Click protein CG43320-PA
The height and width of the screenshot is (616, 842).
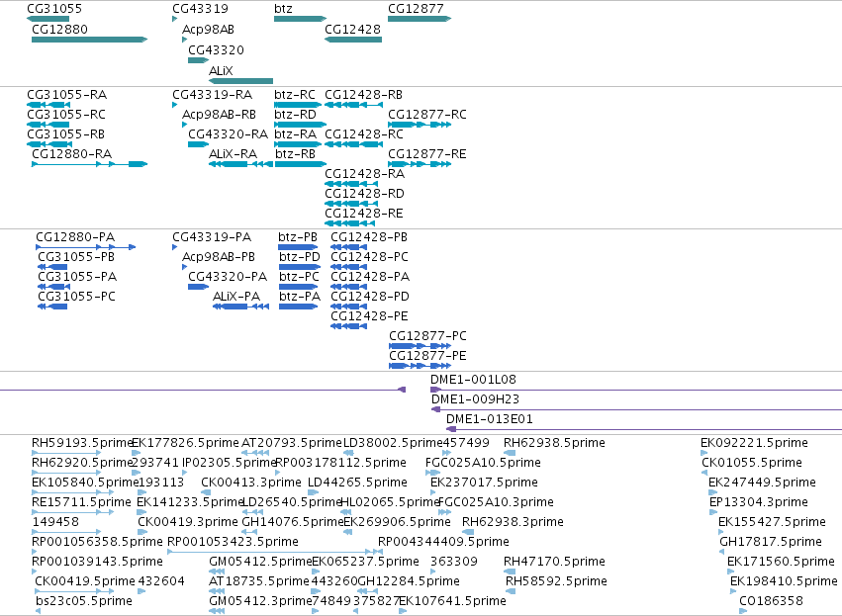tap(228, 277)
